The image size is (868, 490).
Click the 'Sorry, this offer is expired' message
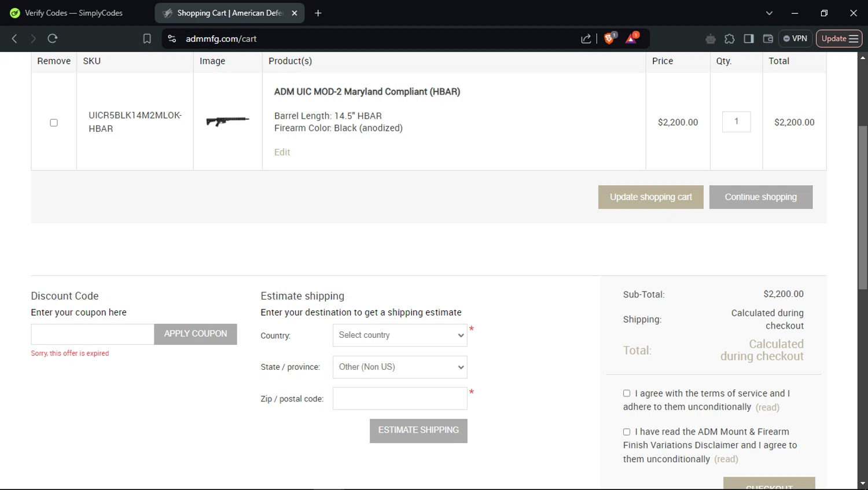pos(70,353)
